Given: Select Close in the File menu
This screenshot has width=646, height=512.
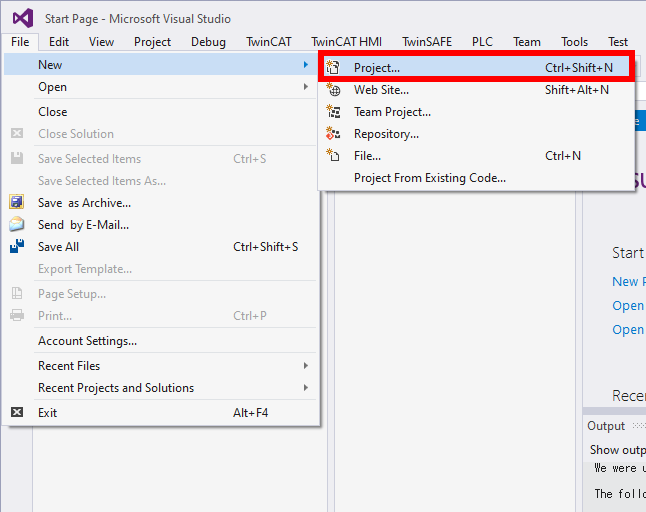Looking at the screenshot, I should 53,112.
